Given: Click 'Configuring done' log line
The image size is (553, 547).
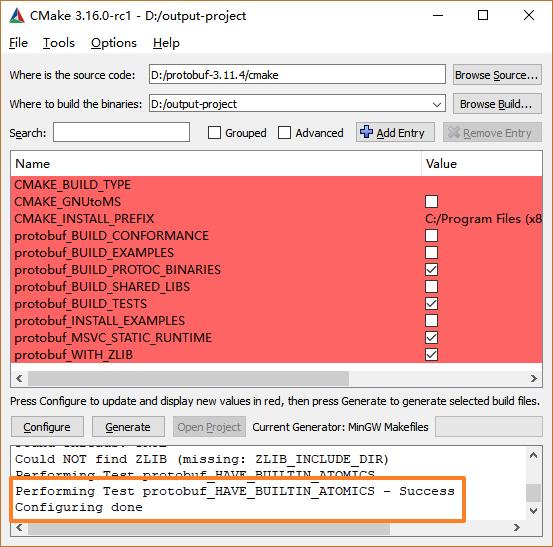Looking at the screenshot, I should pyautogui.click(x=79, y=507).
